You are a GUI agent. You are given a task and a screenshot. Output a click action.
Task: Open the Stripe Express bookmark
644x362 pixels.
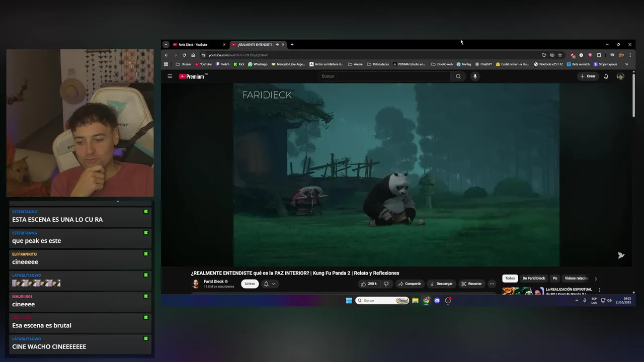(605, 64)
